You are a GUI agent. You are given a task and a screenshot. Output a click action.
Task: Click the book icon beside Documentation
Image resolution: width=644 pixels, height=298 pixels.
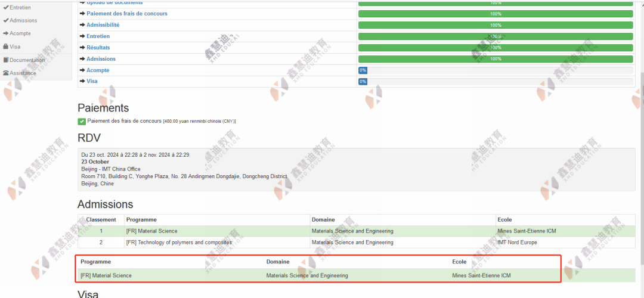[x=6, y=60]
